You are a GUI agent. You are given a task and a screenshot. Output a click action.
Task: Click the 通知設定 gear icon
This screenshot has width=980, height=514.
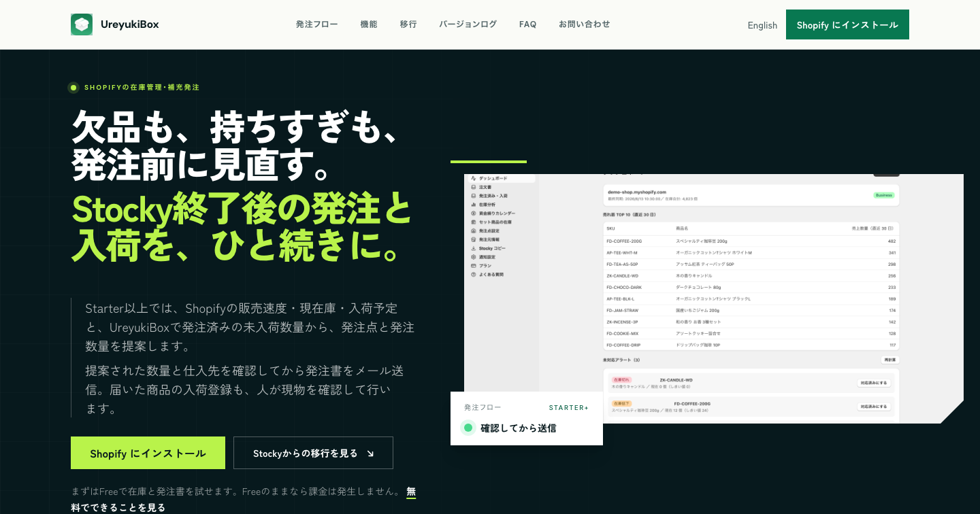pyautogui.click(x=473, y=257)
